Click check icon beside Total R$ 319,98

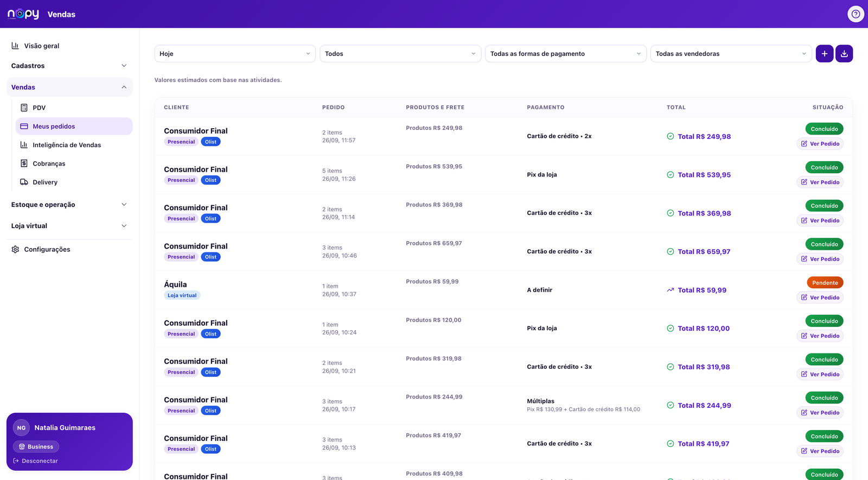coord(671,367)
